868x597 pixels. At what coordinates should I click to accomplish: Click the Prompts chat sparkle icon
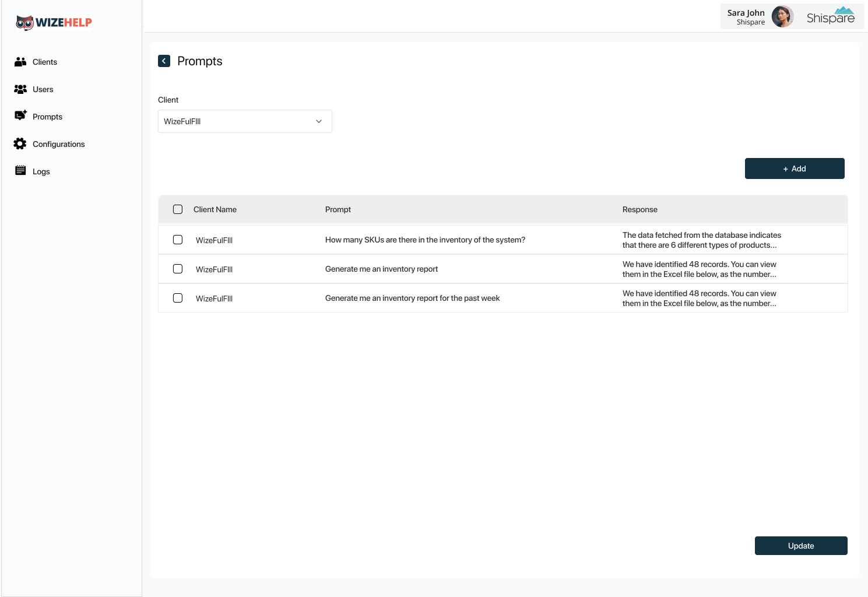tap(20, 115)
